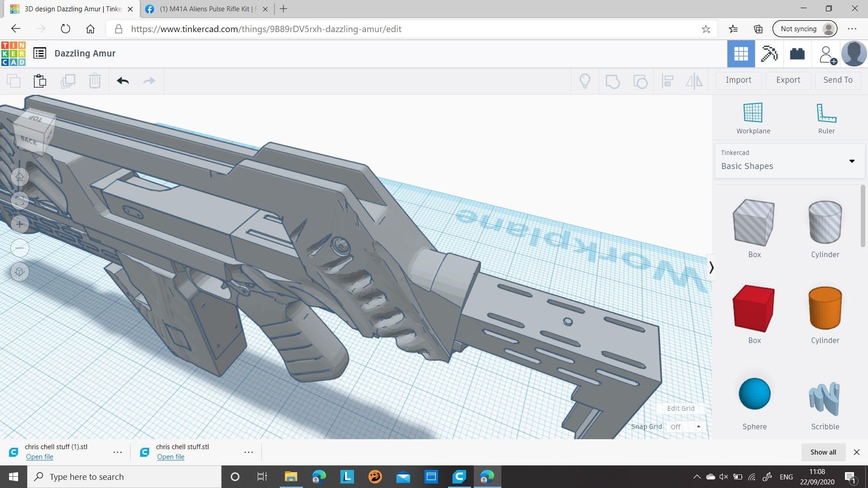Select the Workplane tool

click(x=753, y=118)
